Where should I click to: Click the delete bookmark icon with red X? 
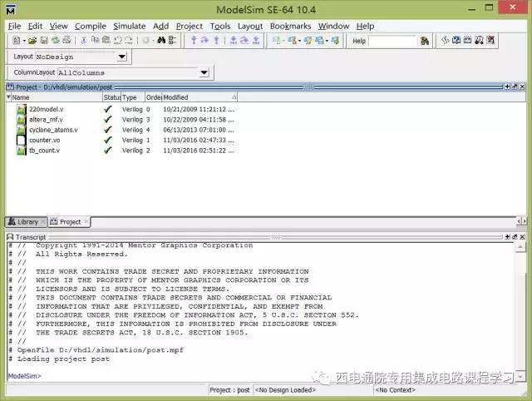(x=490, y=41)
